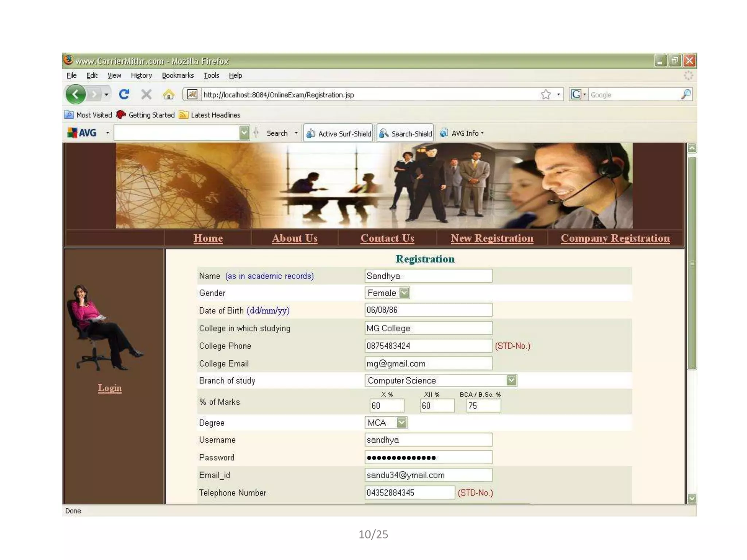
Task: Open the AVG Info dropdown
Action: [465, 133]
